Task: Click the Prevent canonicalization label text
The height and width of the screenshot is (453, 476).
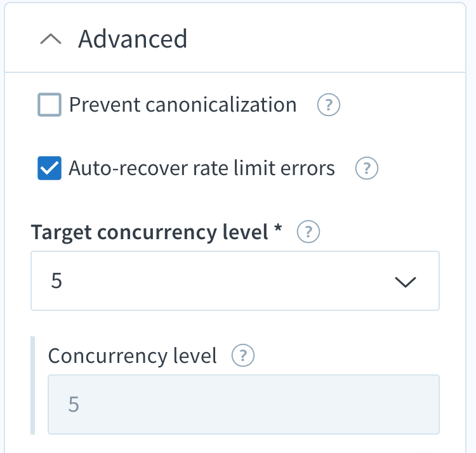Action: [183, 105]
